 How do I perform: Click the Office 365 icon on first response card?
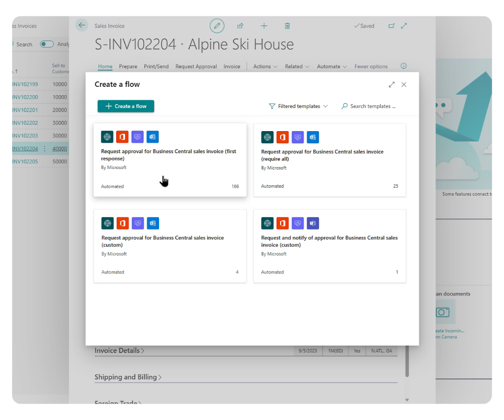[122, 137]
